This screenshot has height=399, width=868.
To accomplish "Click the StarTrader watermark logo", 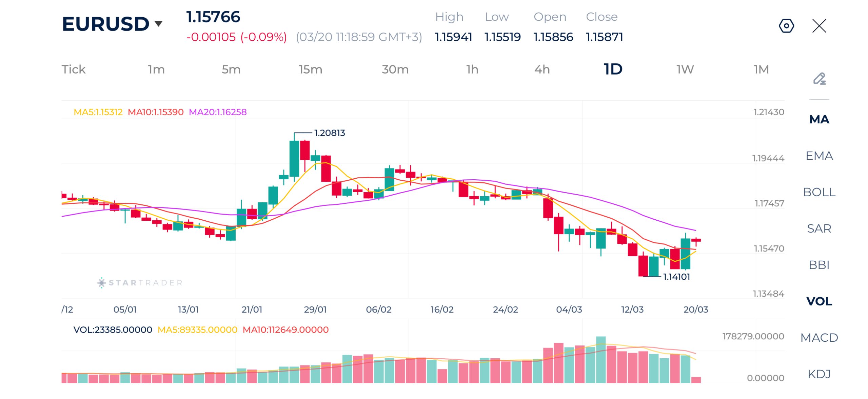I will coord(140,282).
